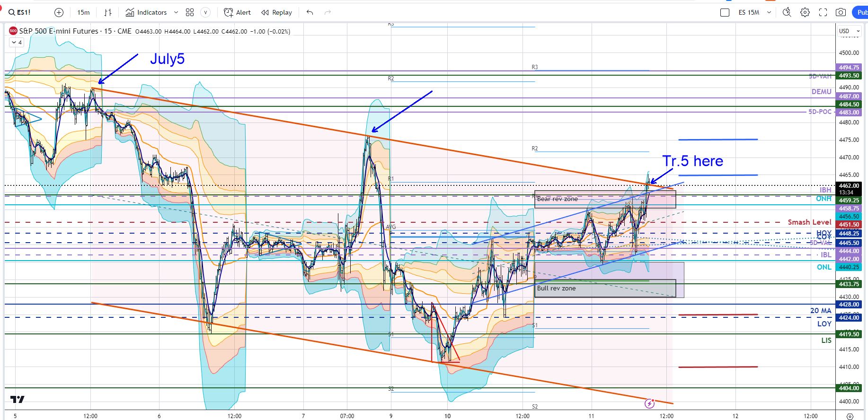Click the 4440.25 cyan price label
Image resolution: width=868 pixels, height=420 pixels.
849,267
